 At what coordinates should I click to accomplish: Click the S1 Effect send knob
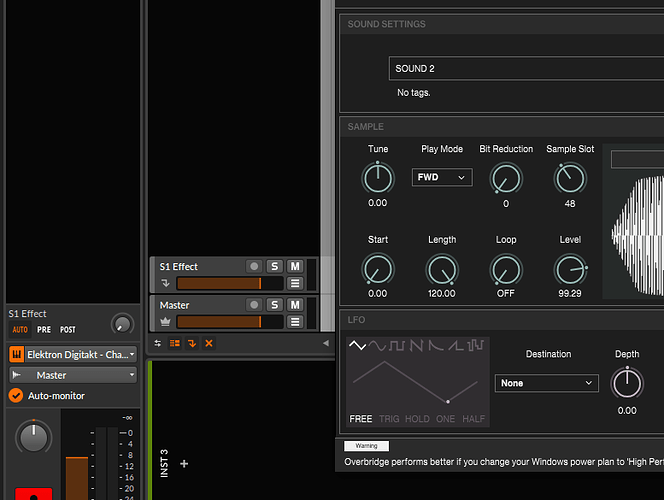[x=122, y=325]
